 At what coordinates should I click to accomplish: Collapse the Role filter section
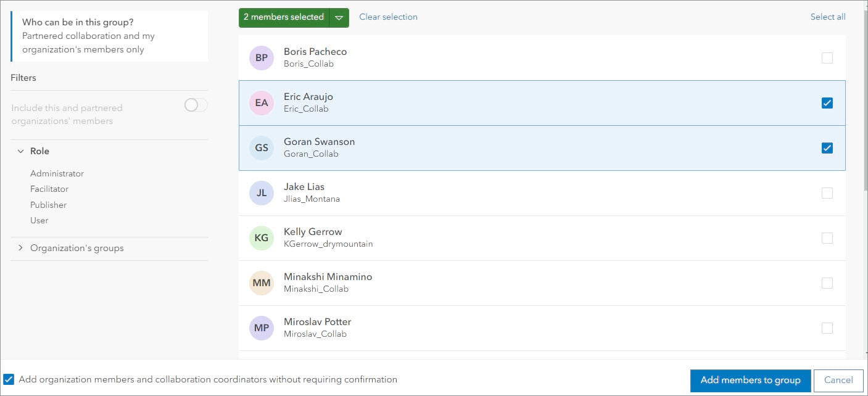tap(20, 151)
